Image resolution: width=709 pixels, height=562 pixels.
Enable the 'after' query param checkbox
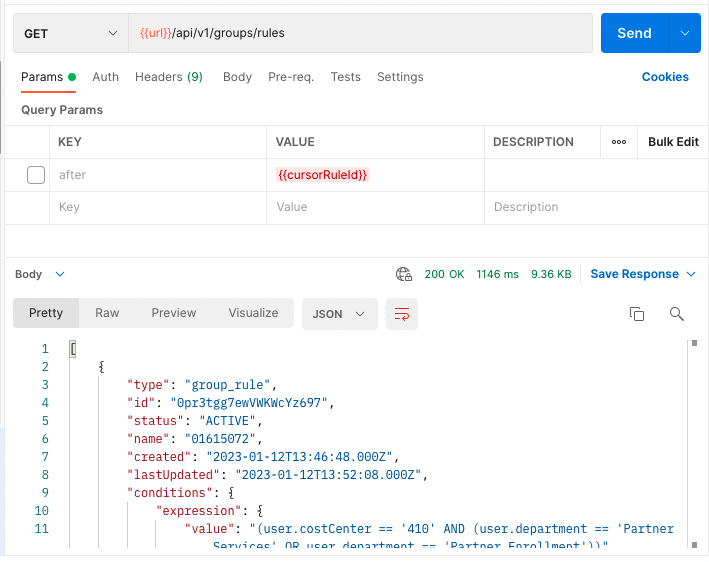coord(36,175)
